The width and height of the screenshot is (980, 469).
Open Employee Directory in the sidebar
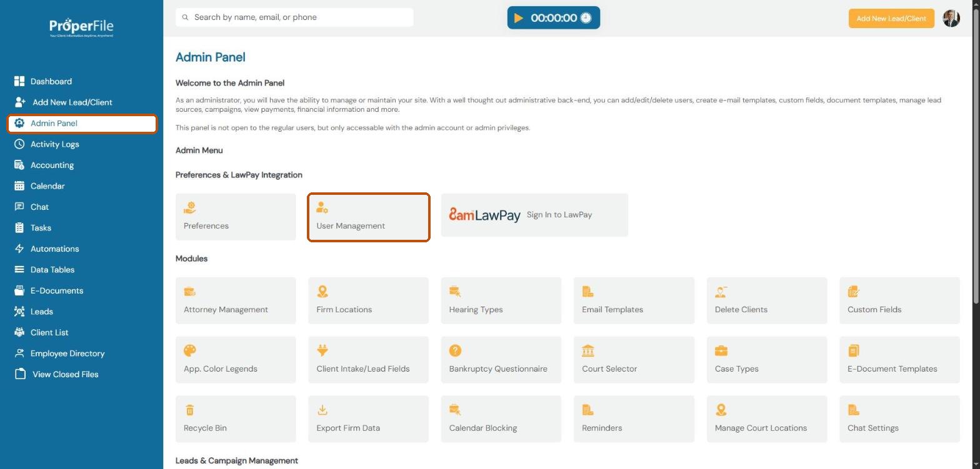pyautogui.click(x=82, y=353)
